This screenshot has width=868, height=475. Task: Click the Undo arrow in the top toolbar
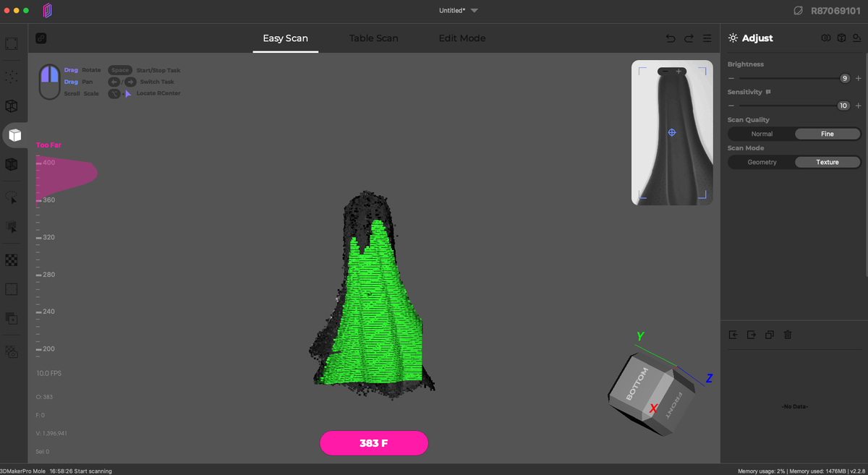670,38
